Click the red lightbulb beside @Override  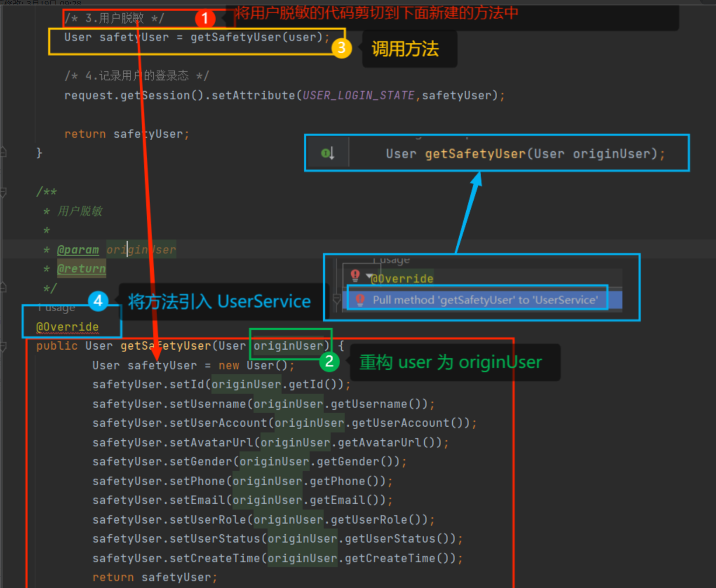355,275
